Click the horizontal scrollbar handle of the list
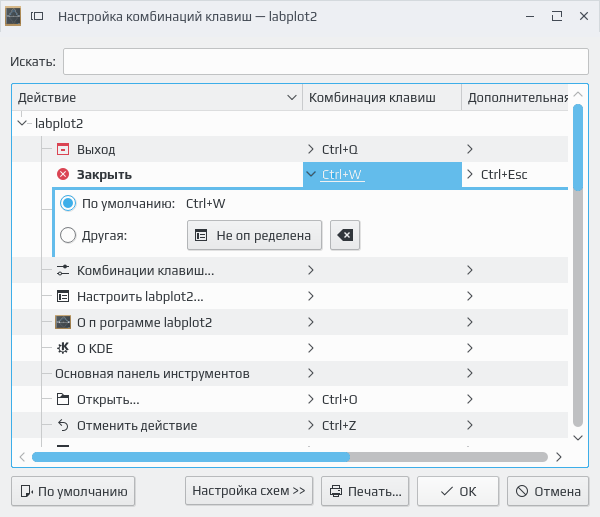 (191, 457)
